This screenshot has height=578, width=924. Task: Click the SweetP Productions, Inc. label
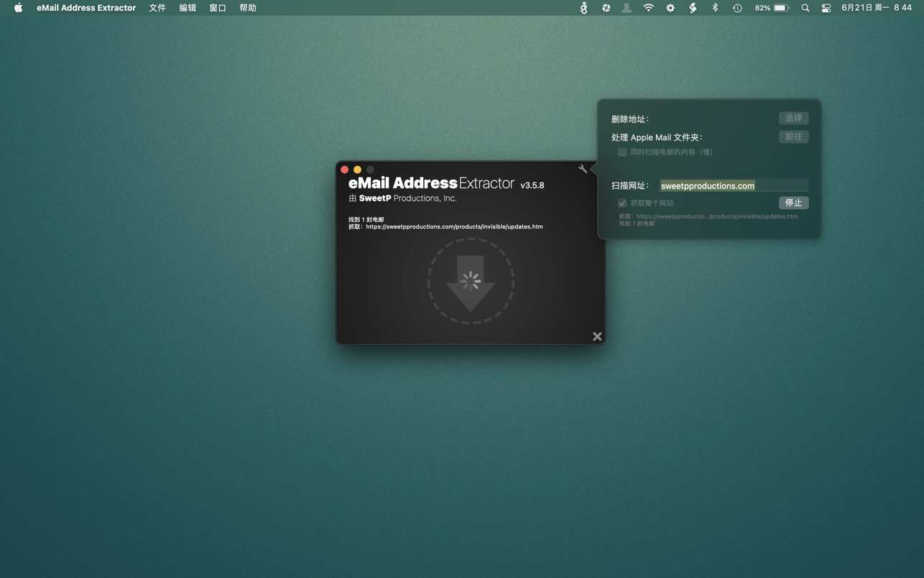pos(407,198)
